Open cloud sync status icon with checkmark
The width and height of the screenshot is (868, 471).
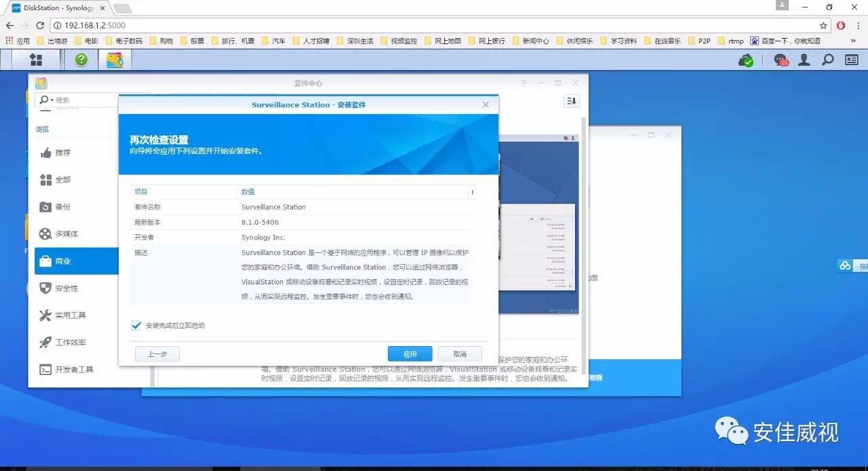[x=746, y=60]
